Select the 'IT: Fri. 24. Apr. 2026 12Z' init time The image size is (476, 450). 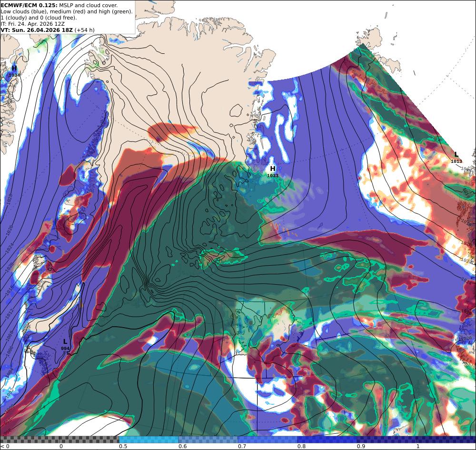[32, 24]
